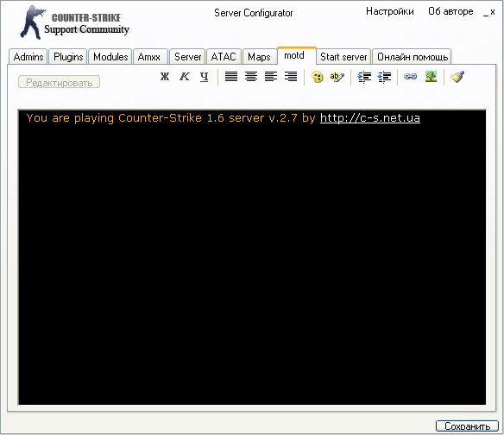Open the Start server tab
The height and width of the screenshot is (435, 504).
pyautogui.click(x=343, y=57)
